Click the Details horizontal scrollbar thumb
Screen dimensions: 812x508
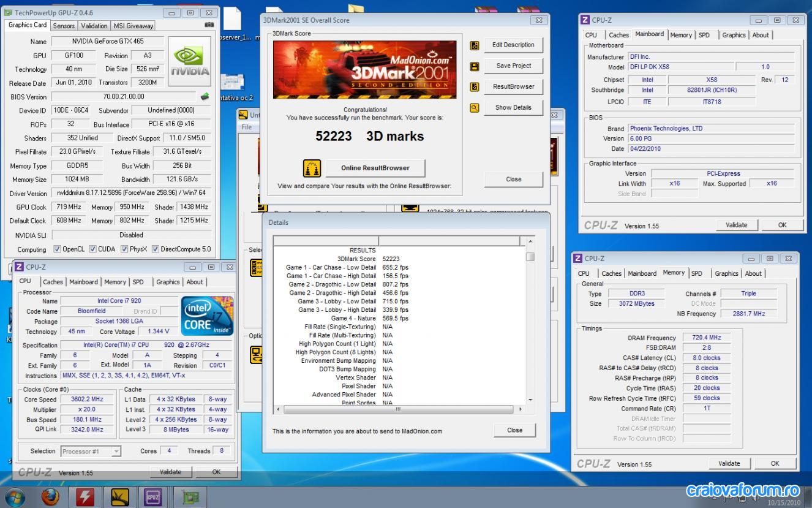pyautogui.click(x=398, y=409)
